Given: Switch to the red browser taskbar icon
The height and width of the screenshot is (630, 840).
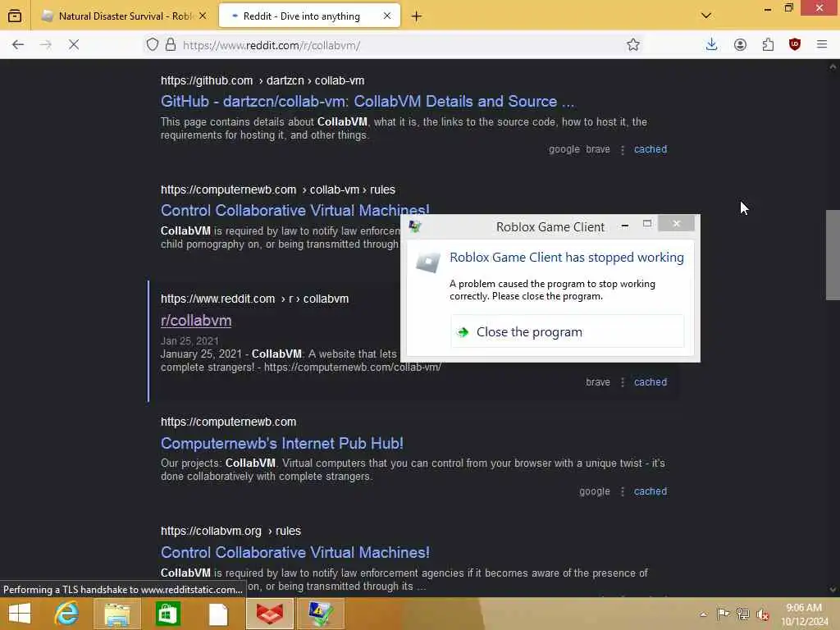Looking at the screenshot, I should point(269,614).
